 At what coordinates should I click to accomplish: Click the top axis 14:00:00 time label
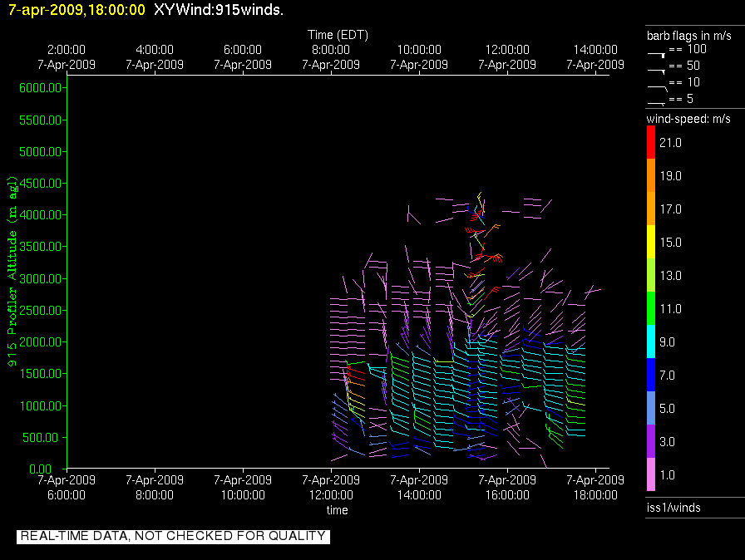click(595, 50)
